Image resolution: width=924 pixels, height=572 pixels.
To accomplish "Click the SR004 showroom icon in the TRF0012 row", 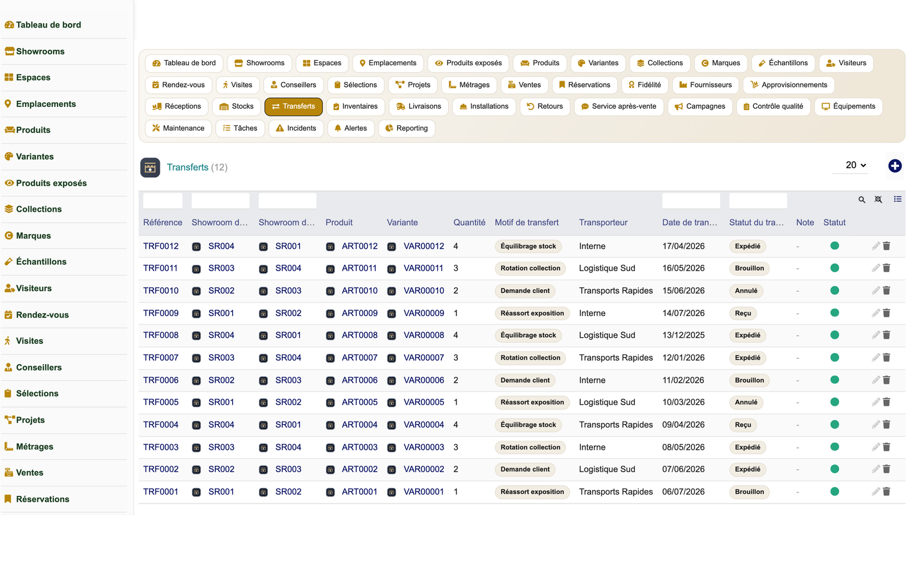I will [x=196, y=246].
